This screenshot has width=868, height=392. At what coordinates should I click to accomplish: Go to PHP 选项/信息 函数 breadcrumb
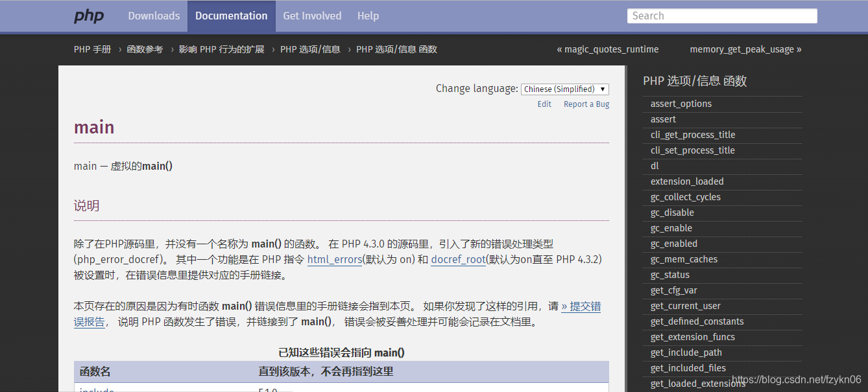coord(396,49)
